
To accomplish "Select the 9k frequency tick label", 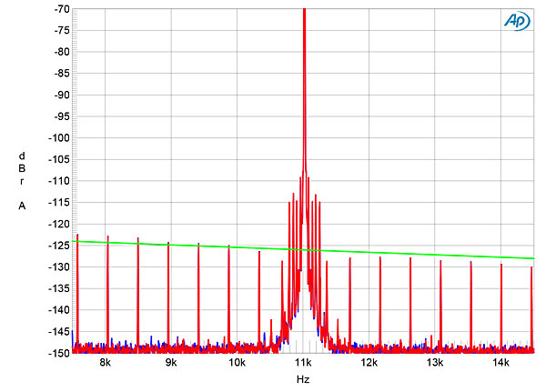I will point(171,364).
